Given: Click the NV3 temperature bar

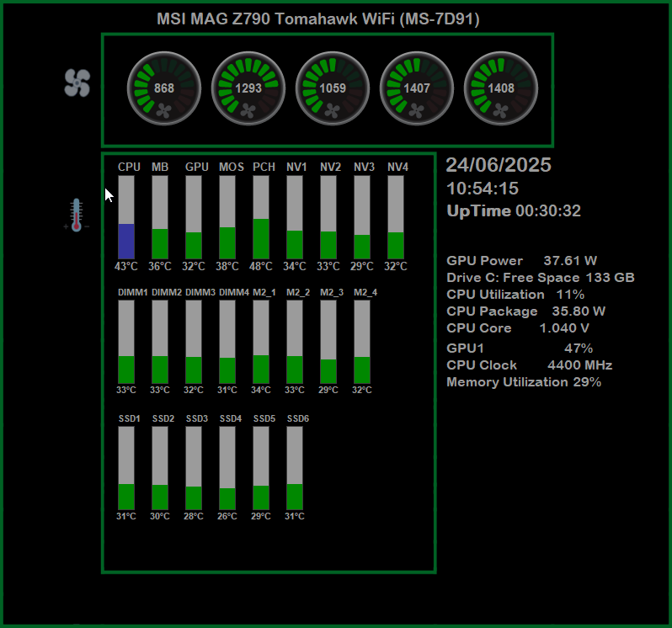Looking at the screenshot, I should (362, 217).
